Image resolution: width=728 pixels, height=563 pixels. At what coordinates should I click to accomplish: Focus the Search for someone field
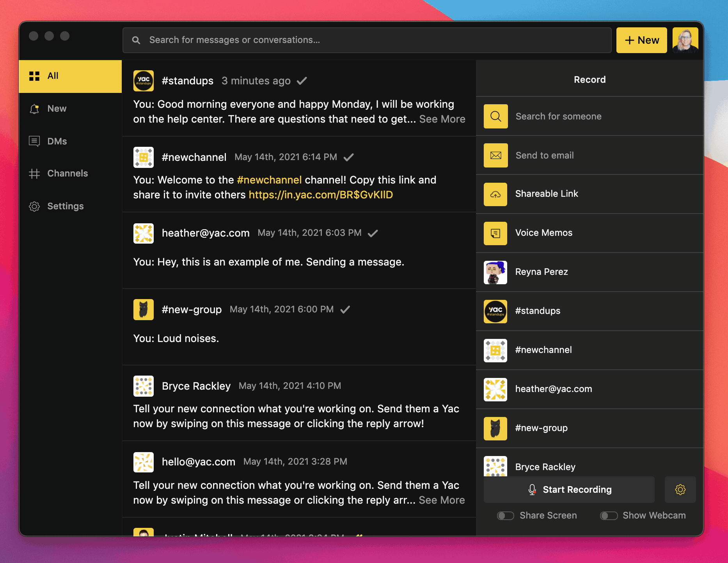(x=590, y=116)
